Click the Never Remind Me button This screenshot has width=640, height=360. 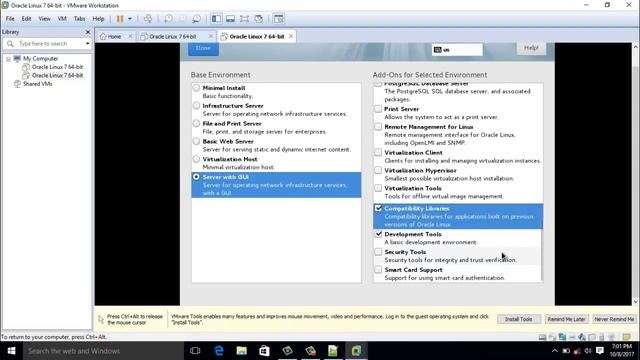[614, 319]
